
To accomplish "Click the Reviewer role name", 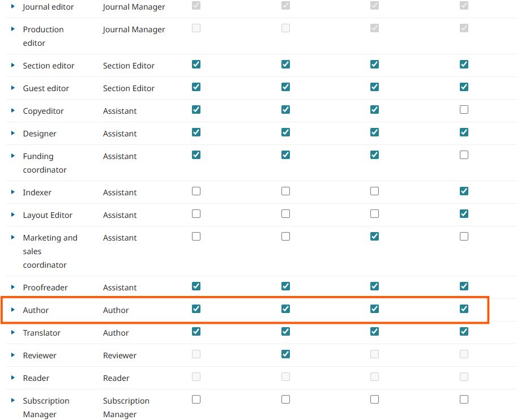I will [x=40, y=355].
